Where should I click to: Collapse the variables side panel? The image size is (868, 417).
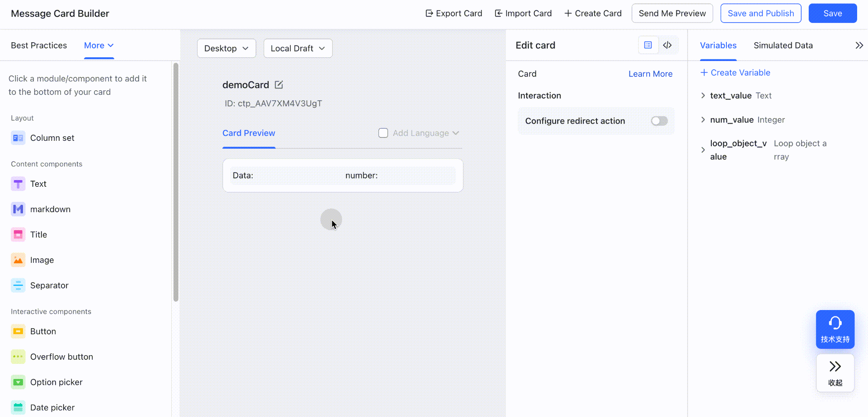859,46
